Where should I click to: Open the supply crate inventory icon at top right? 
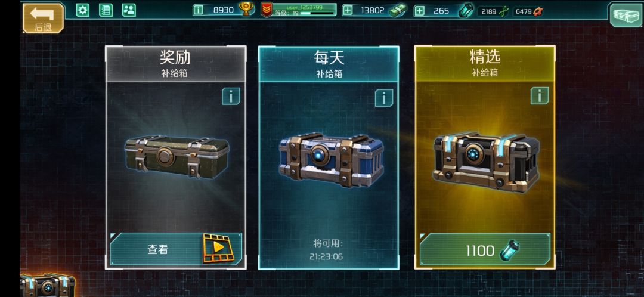[624, 15]
